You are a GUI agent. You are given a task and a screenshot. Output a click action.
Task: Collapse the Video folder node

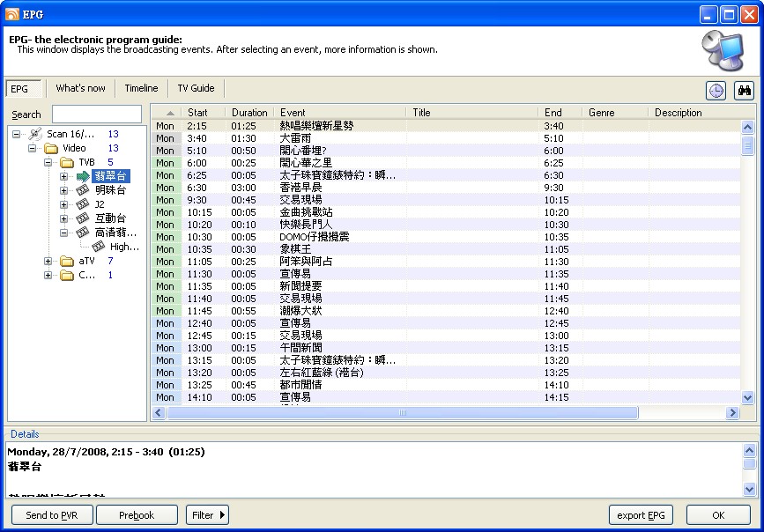point(33,148)
